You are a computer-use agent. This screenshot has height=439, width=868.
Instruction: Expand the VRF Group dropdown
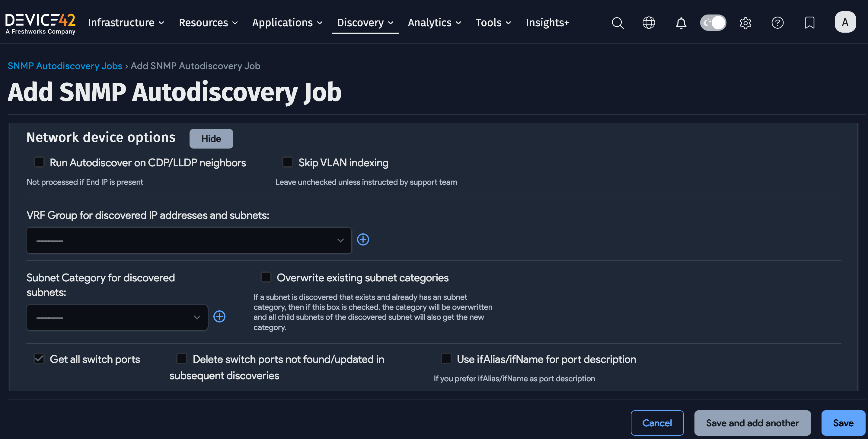189,240
